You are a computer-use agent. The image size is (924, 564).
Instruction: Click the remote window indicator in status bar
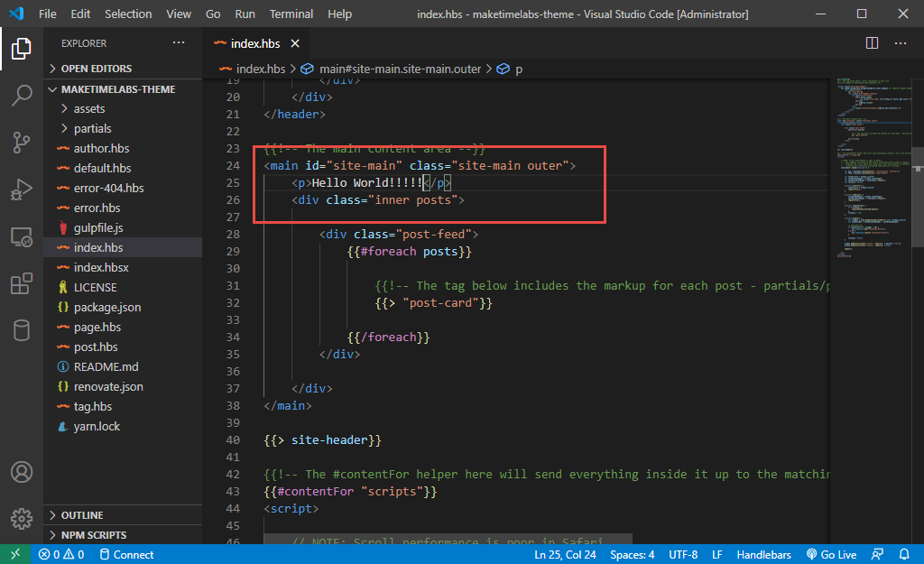[x=15, y=554]
